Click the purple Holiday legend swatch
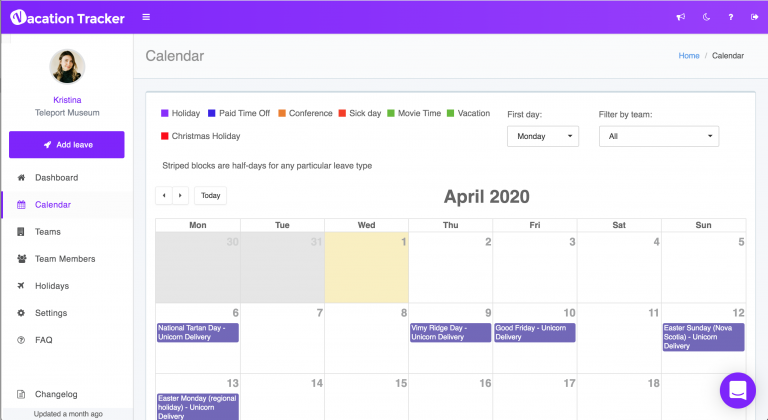This screenshot has width=768, height=420. coord(165,113)
